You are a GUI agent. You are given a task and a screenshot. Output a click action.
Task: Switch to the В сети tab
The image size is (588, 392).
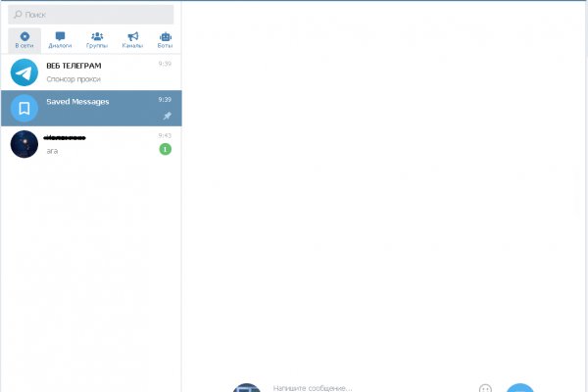pos(24,40)
